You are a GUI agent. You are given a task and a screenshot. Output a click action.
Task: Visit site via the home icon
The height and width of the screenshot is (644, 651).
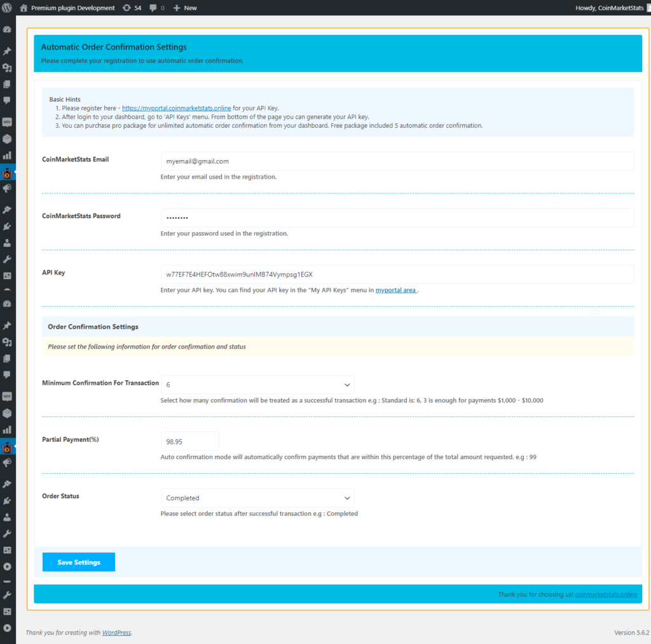(x=24, y=8)
